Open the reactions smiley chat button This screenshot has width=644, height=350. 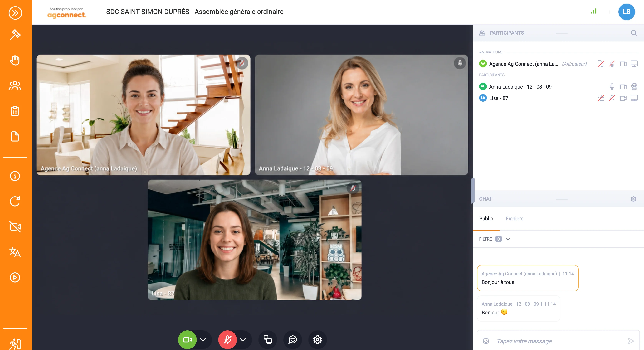(x=292, y=339)
